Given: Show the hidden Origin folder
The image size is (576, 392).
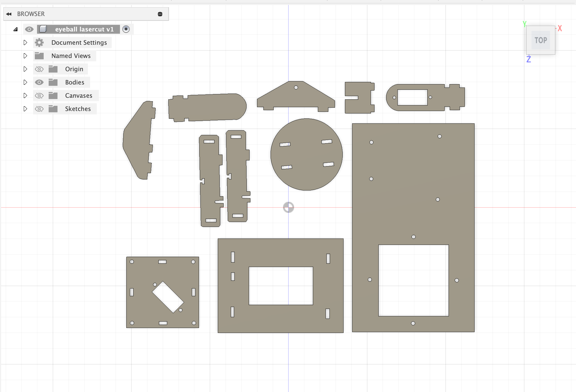Looking at the screenshot, I should pyautogui.click(x=39, y=69).
